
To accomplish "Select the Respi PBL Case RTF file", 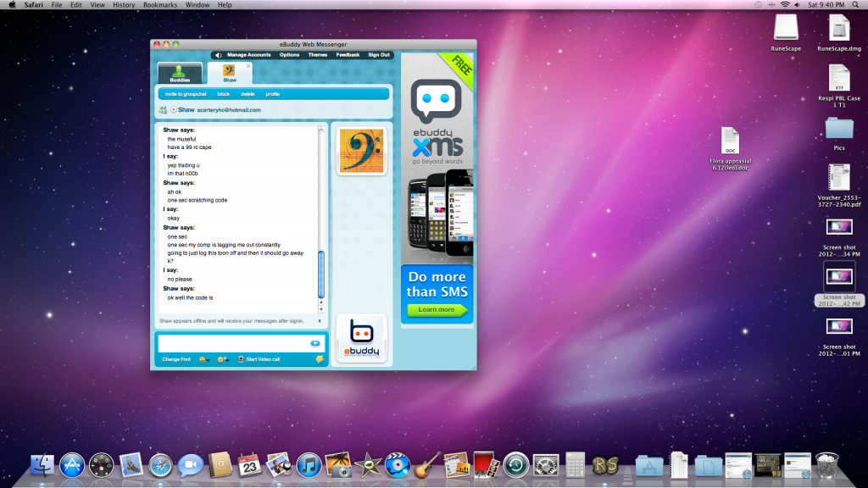I will [839, 86].
